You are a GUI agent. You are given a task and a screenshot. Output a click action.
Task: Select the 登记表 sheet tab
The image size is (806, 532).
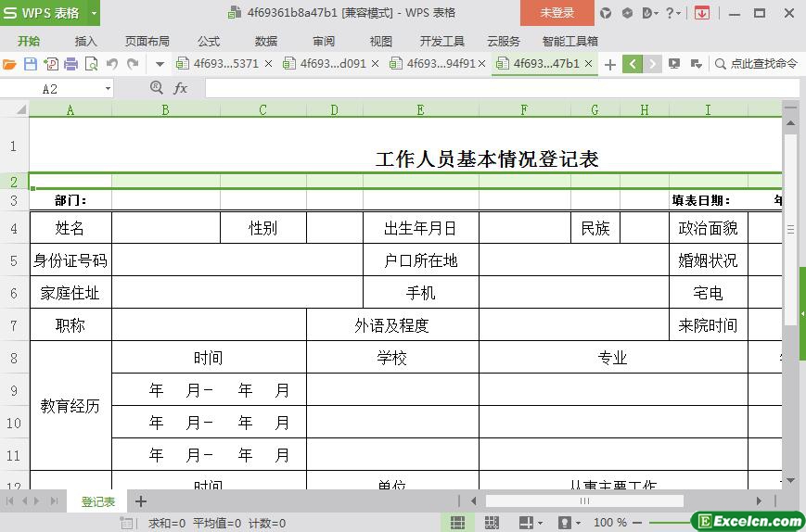click(x=97, y=501)
